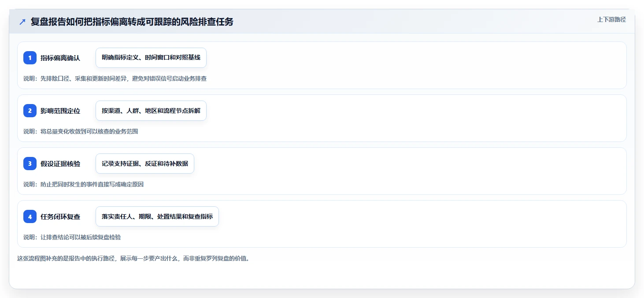Click the step 4 number badge
Image resolution: width=644 pixels, height=298 pixels.
click(x=30, y=216)
